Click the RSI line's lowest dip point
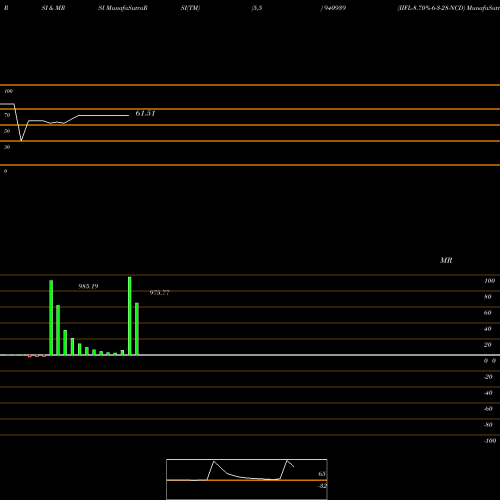Viewport: 500px width, 500px height. 22,140
